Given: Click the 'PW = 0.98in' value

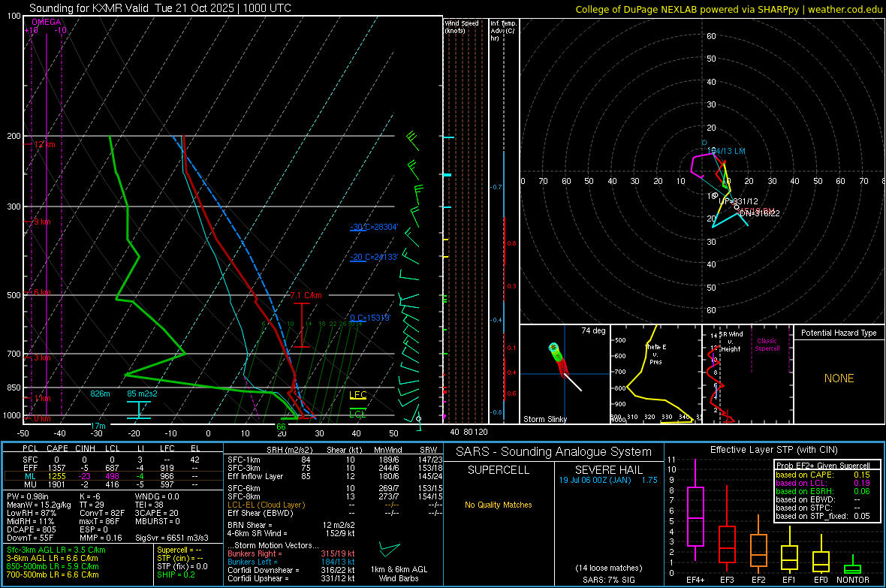Looking at the screenshot, I should (x=28, y=496).
